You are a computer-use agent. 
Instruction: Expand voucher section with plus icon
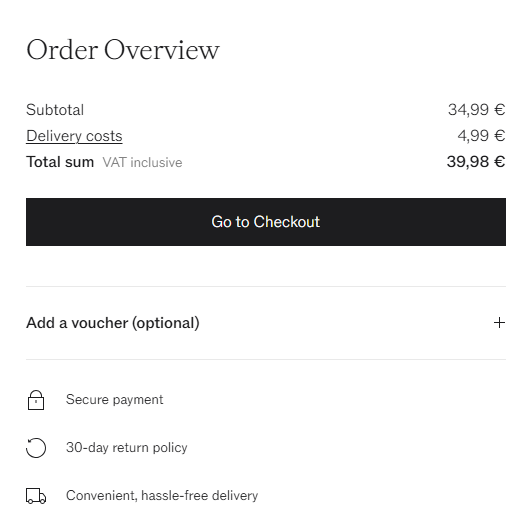(499, 323)
